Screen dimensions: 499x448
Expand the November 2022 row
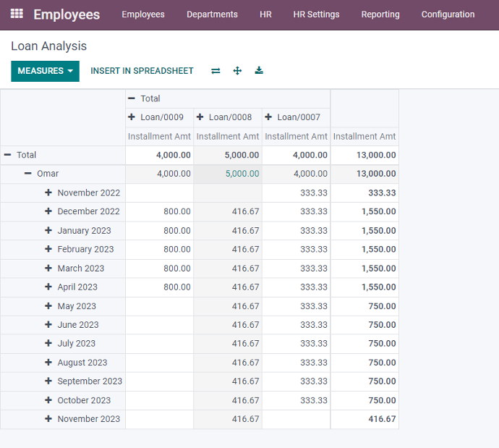coord(82,193)
